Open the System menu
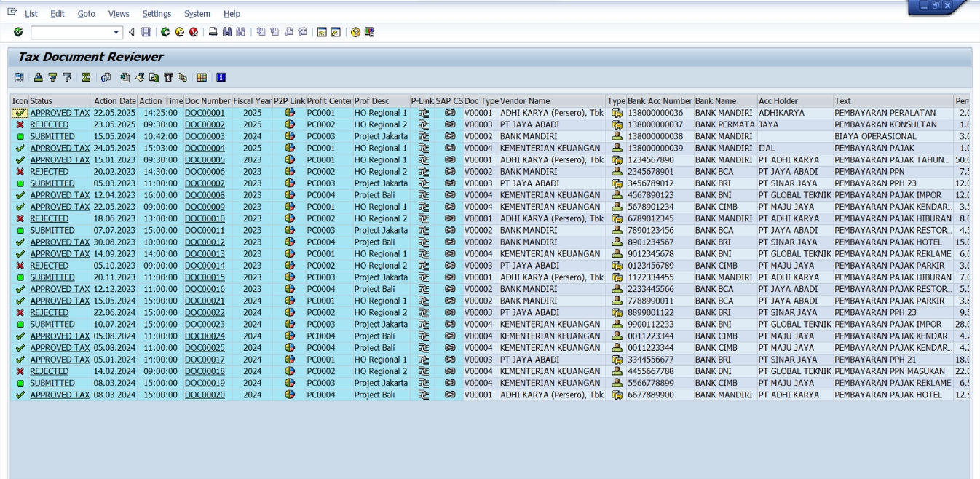This screenshot has width=980, height=479. (197, 14)
